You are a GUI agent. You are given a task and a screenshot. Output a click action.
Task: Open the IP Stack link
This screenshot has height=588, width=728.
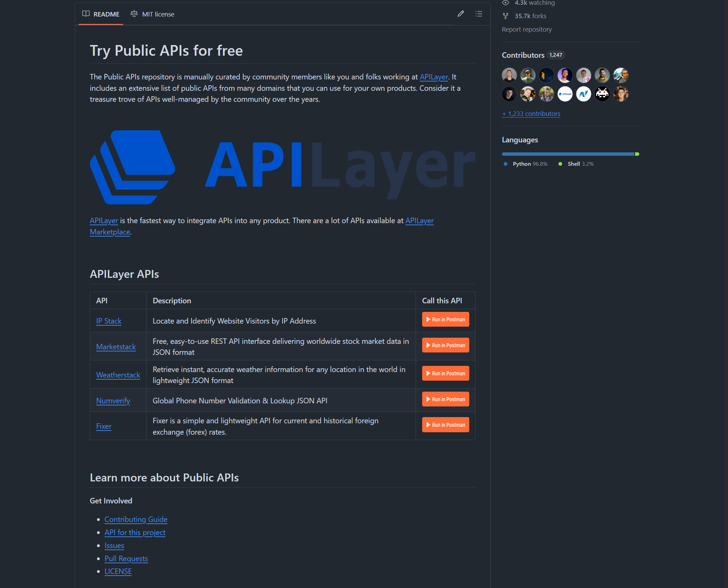(x=109, y=321)
